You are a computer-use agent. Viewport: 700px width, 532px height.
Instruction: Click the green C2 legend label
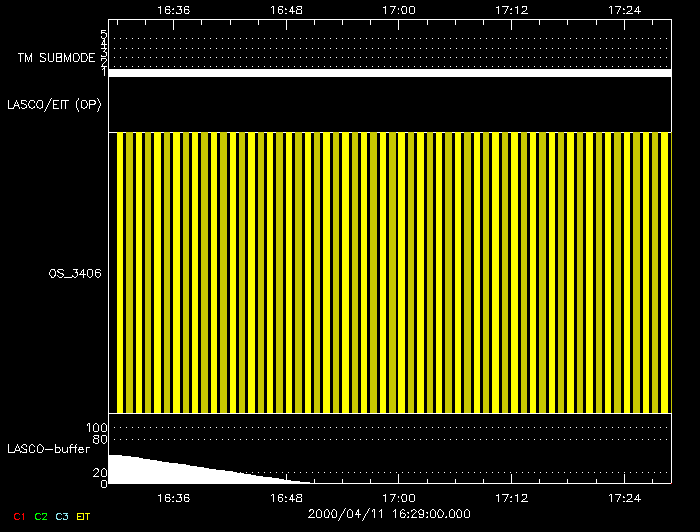pos(41,516)
